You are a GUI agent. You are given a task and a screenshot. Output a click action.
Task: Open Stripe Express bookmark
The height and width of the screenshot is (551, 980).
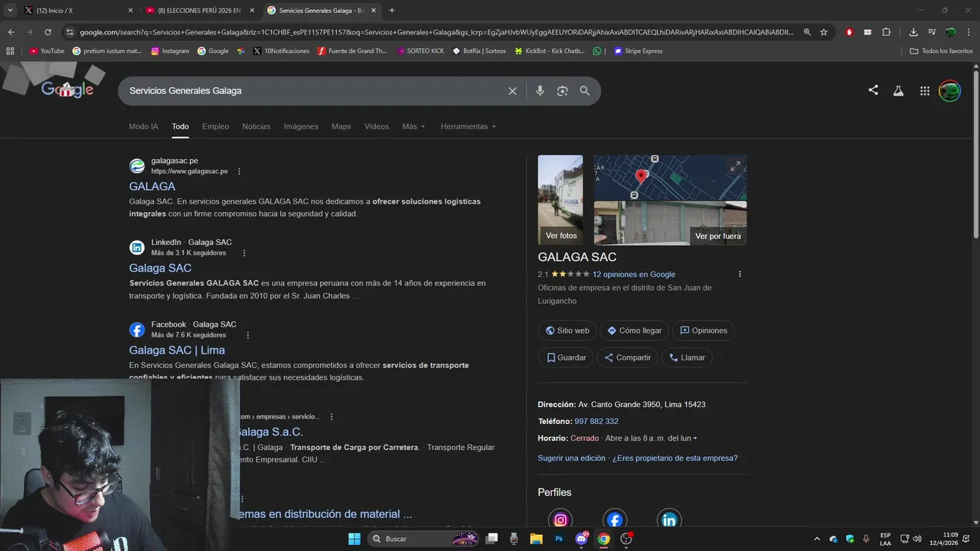point(638,51)
